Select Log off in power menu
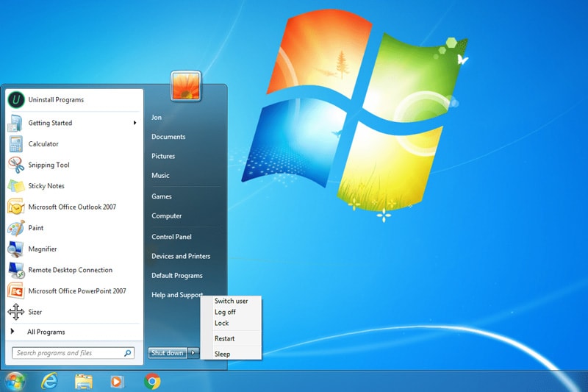Viewport: 588px width, 392px height. (225, 312)
